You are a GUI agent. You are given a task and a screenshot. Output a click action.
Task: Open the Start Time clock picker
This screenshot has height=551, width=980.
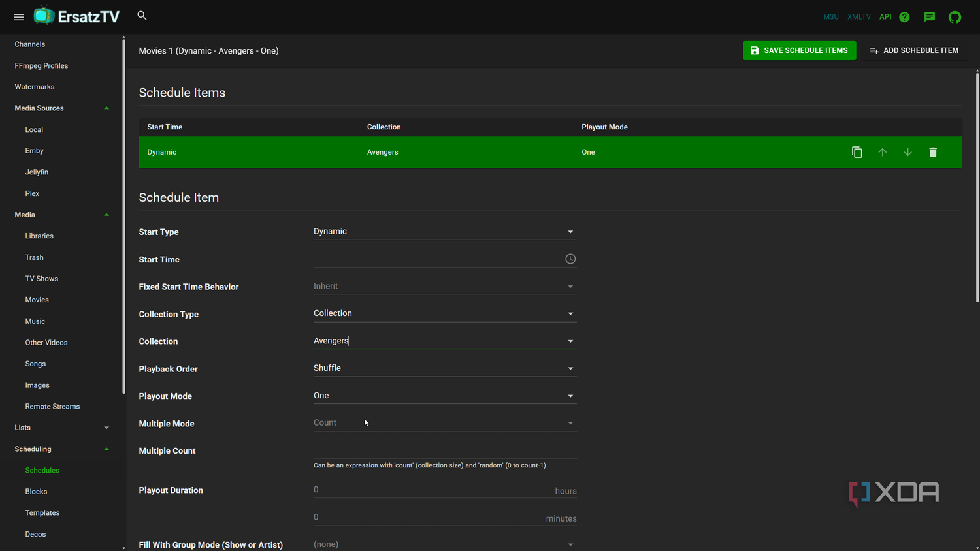pos(570,259)
